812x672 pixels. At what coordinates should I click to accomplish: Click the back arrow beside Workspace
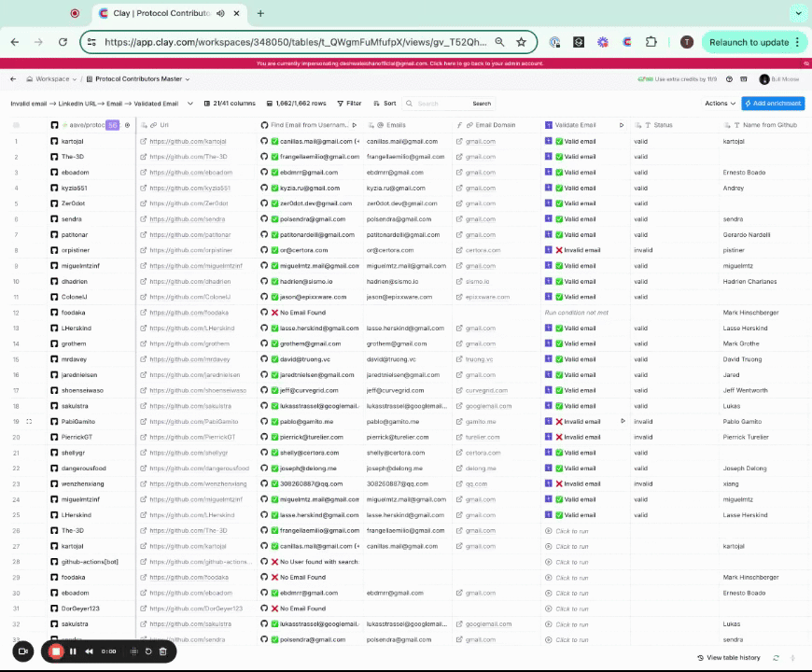tap(14, 79)
